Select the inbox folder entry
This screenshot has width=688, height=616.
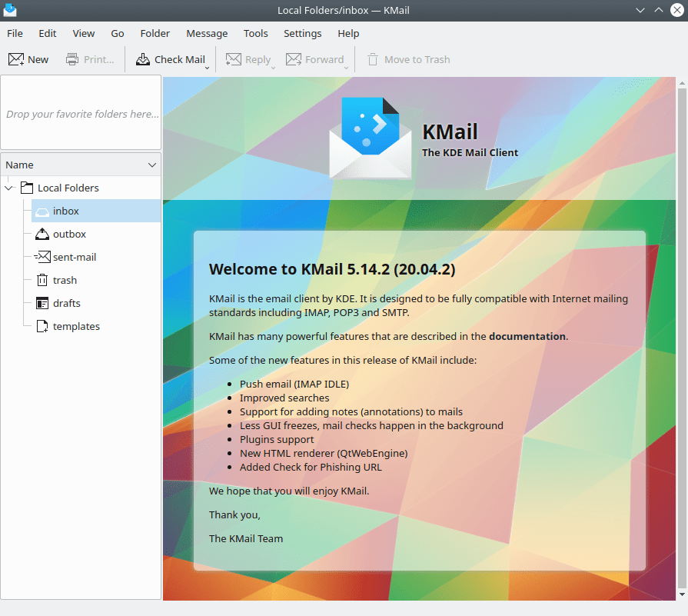tap(66, 211)
